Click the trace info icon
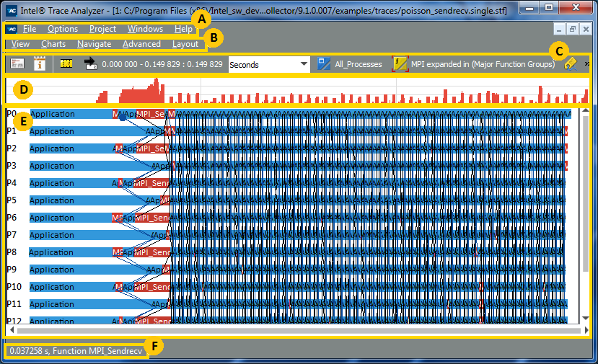 40,64
